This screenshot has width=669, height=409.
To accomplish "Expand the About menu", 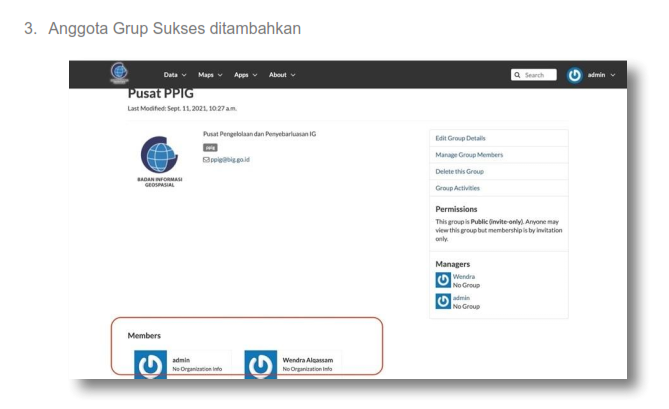I will click(x=281, y=75).
